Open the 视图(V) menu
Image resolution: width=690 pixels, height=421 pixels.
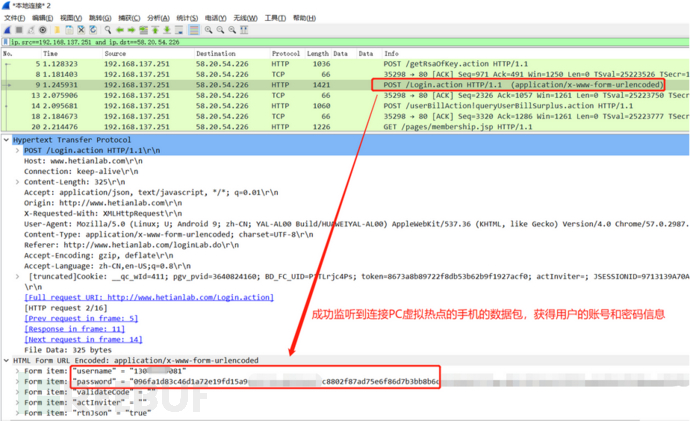pos(71,18)
